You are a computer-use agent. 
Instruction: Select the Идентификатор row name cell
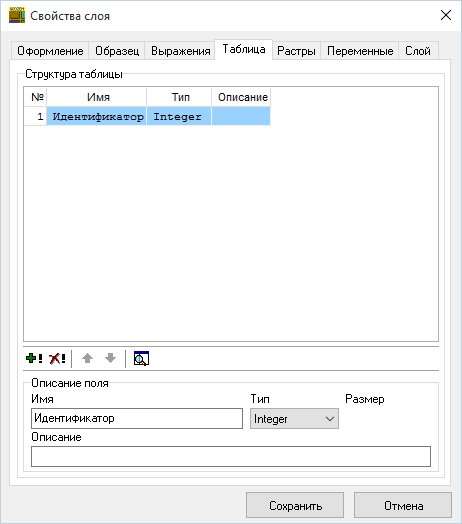pyautogui.click(x=97, y=116)
